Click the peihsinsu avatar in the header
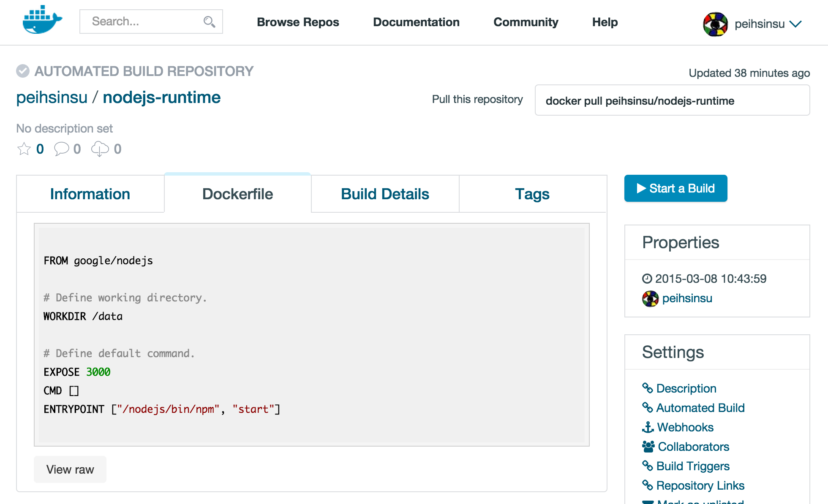 (715, 24)
